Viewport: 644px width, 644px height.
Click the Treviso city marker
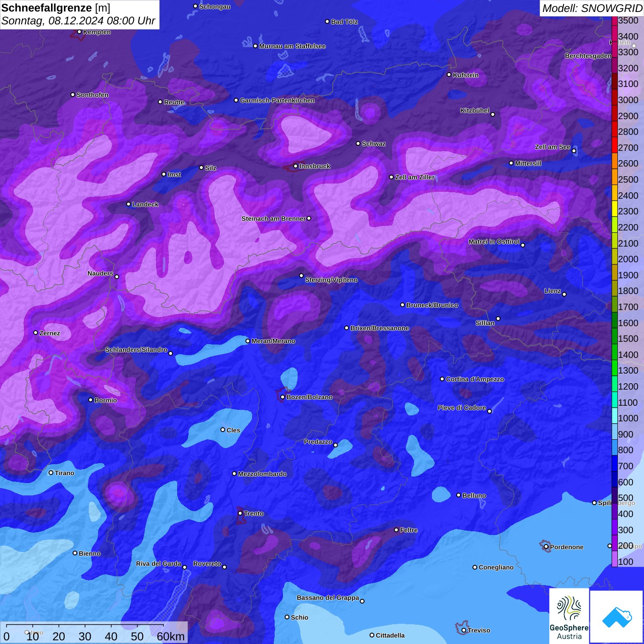point(464,630)
